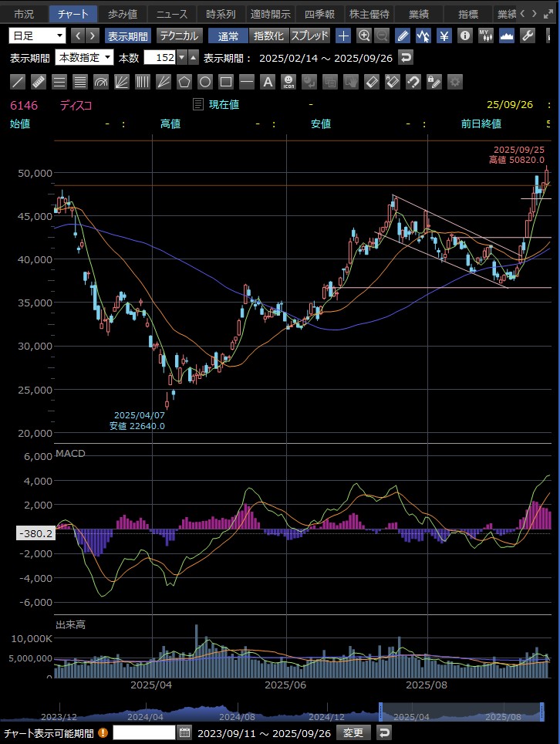Click the テクニカル button

coord(180,36)
